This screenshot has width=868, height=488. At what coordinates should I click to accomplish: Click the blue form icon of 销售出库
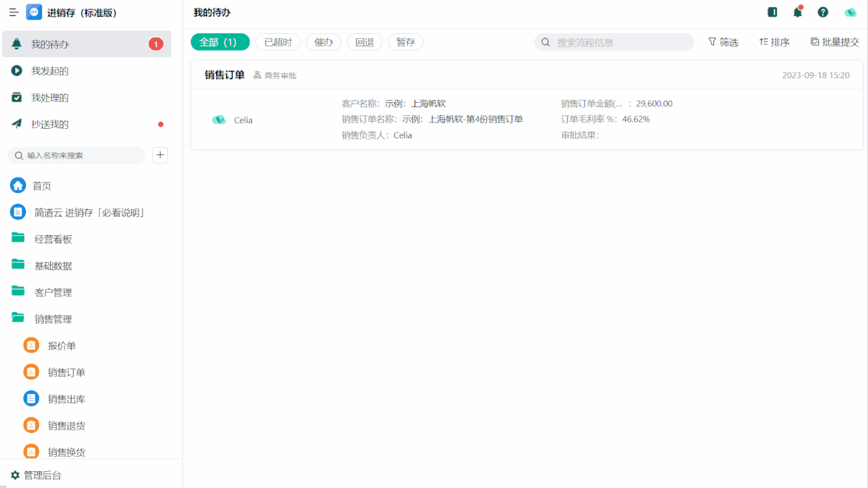tap(31, 398)
